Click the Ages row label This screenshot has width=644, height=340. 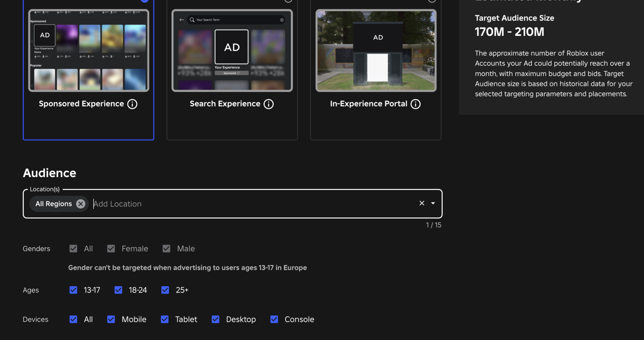click(x=31, y=290)
